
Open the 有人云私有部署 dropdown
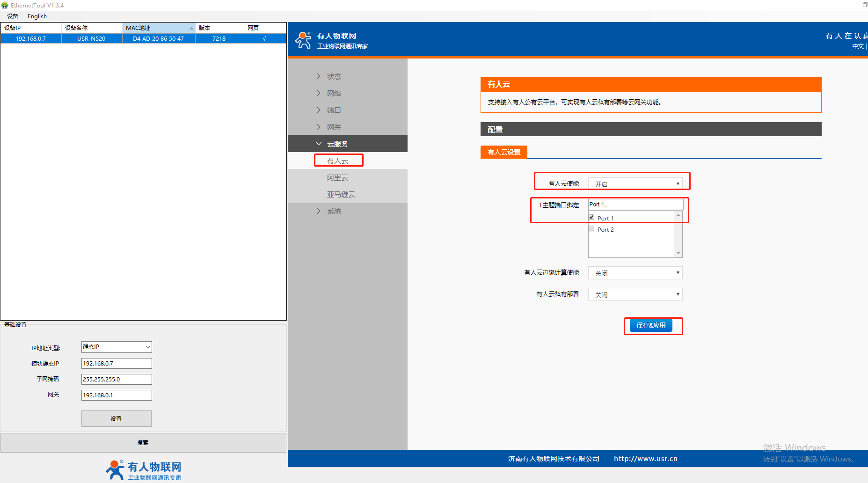click(x=635, y=294)
